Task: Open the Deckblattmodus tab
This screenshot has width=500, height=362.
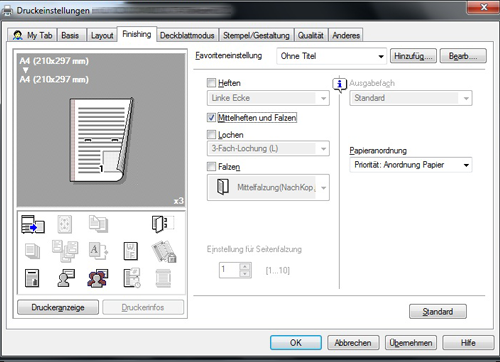Action: point(187,35)
